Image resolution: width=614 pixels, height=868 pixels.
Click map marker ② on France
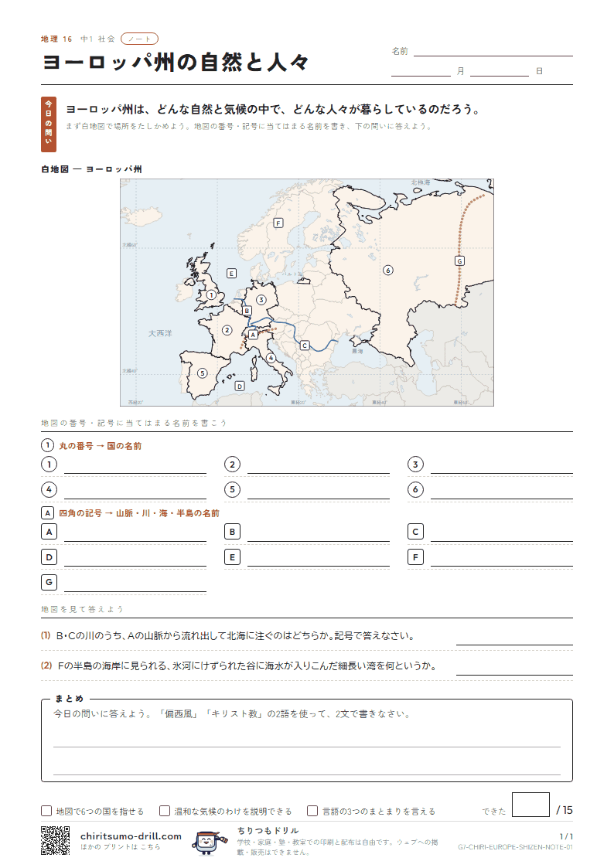pyautogui.click(x=227, y=330)
